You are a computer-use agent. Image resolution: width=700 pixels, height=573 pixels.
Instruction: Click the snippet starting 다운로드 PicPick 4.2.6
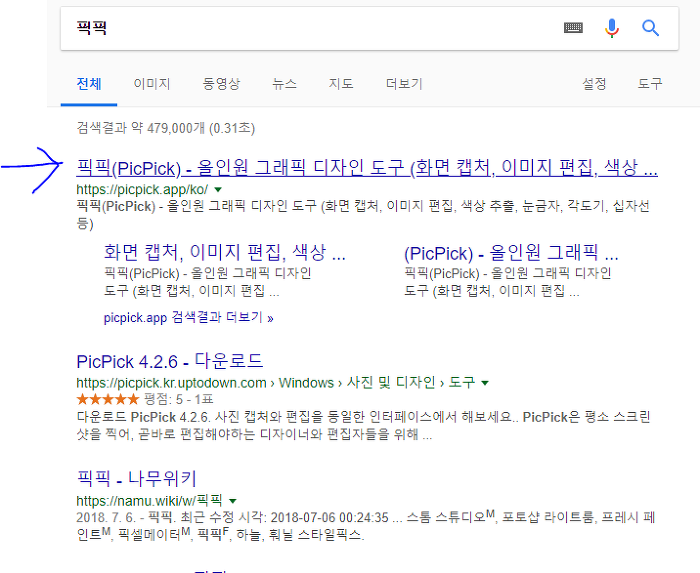[363, 425]
